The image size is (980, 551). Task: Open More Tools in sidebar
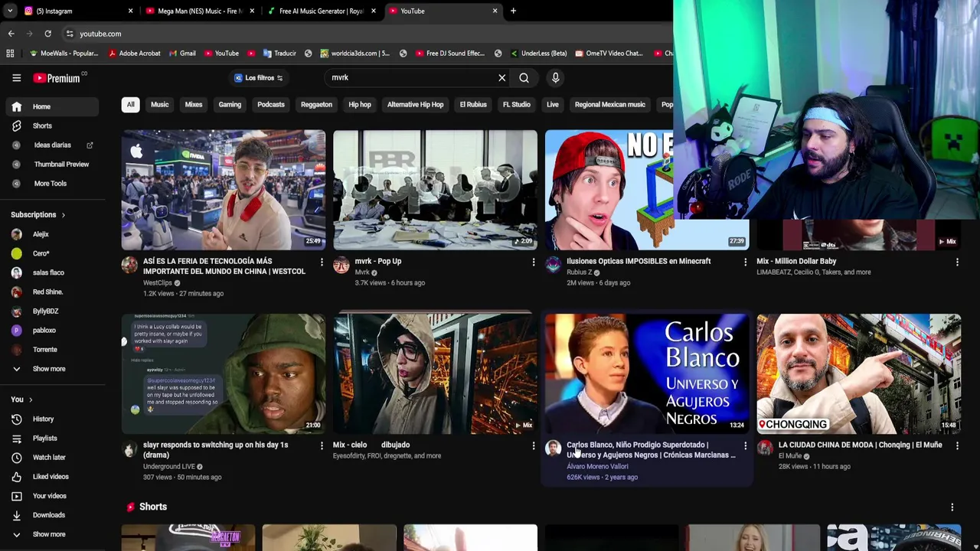pyautogui.click(x=52, y=183)
